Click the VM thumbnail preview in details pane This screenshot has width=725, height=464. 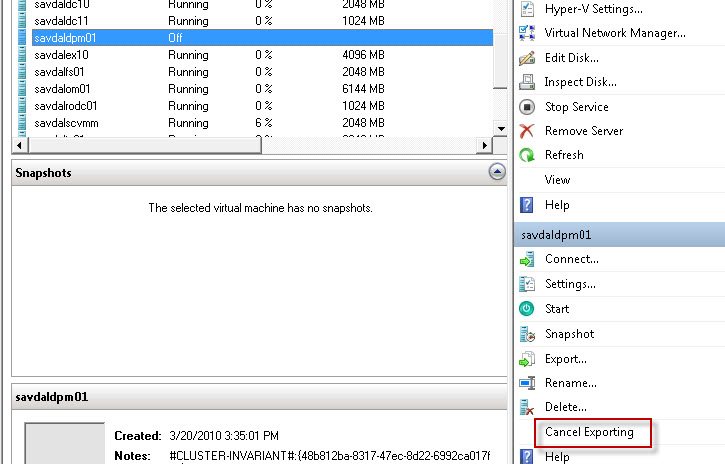[x=65, y=443]
